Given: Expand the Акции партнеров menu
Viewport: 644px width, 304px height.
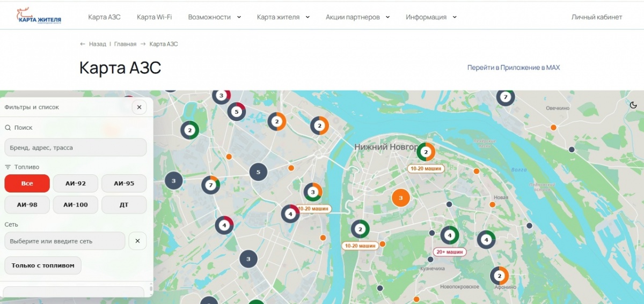Looking at the screenshot, I should 357,17.
